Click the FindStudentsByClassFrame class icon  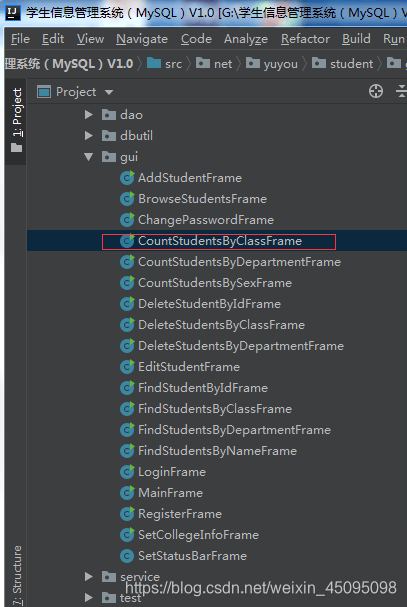[x=127, y=409]
